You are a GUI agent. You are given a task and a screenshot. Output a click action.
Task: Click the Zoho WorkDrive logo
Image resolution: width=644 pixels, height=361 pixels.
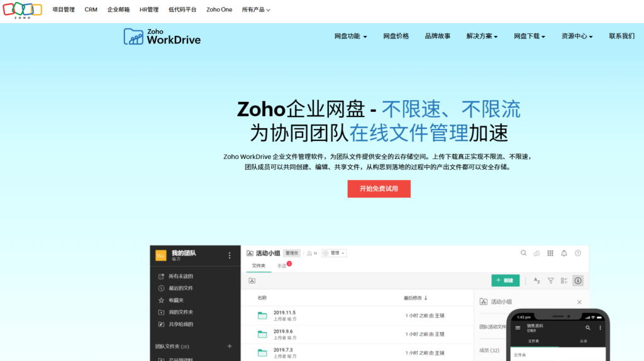coord(162,36)
